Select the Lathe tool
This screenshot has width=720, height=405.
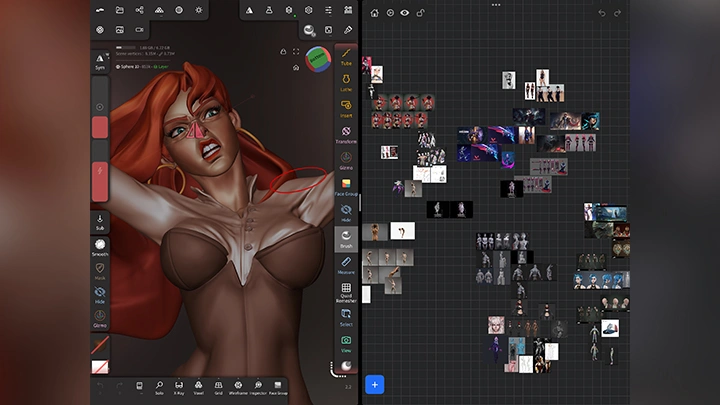(346, 83)
